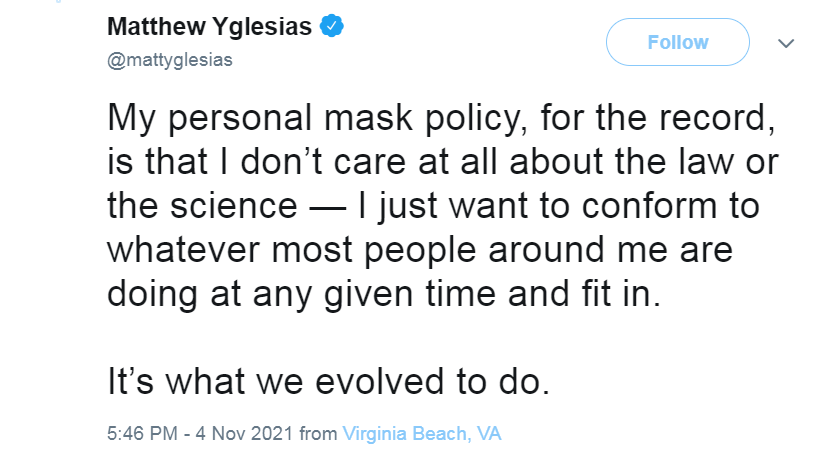Open the Virginia Beach, VA location link
The width and height of the screenshot is (814, 453).
421,434
